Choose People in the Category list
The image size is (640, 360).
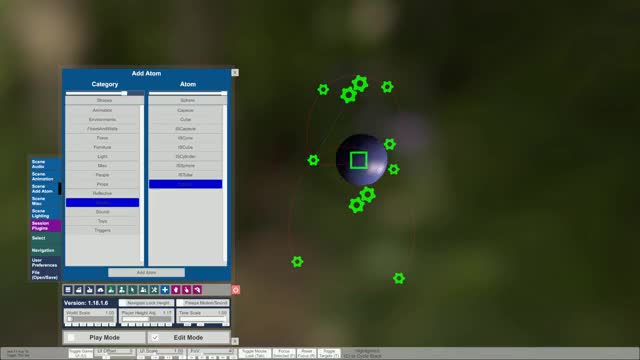click(102, 175)
